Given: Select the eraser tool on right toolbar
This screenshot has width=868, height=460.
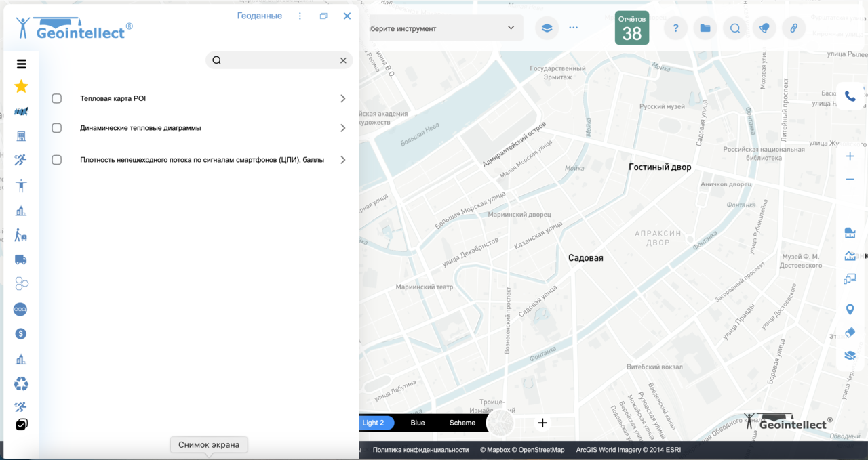Looking at the screenshot, I should pyautogui.click(x=850, y=333).
